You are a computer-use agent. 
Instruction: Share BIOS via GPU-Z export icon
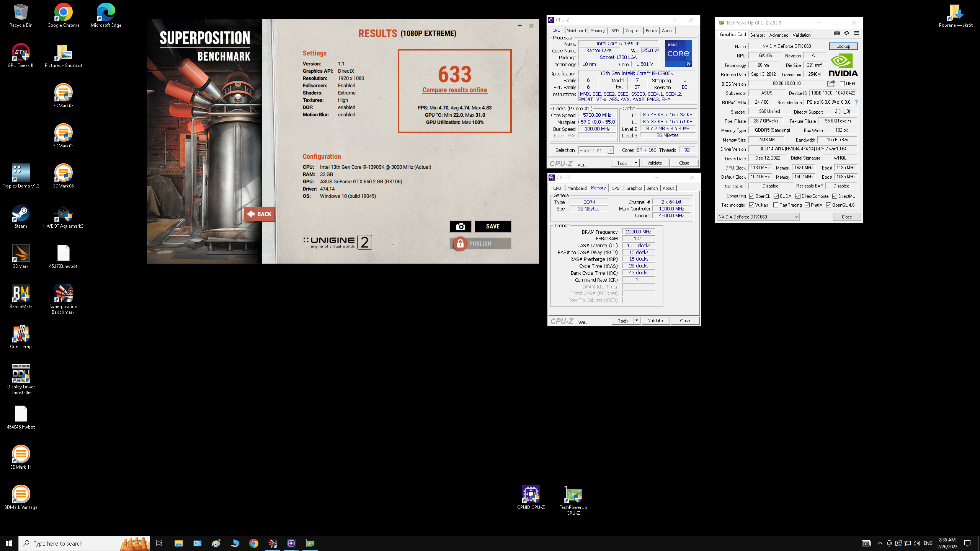pyautogui.click(x=831, y=83)
